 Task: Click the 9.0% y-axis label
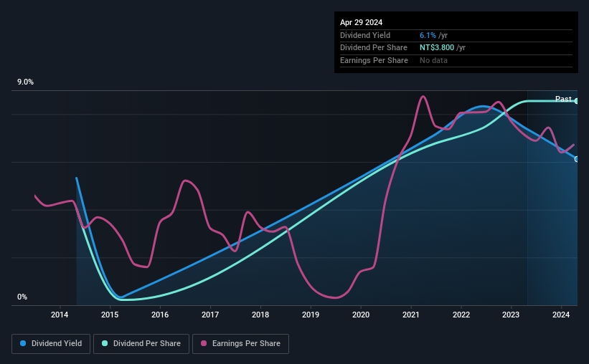coord(25,82)
